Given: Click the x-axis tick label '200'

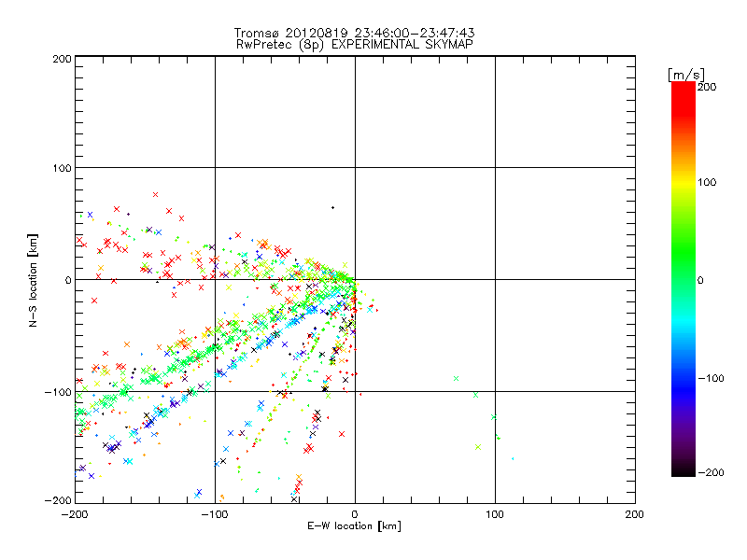Looking at the screenshot, I should [635, 515].
